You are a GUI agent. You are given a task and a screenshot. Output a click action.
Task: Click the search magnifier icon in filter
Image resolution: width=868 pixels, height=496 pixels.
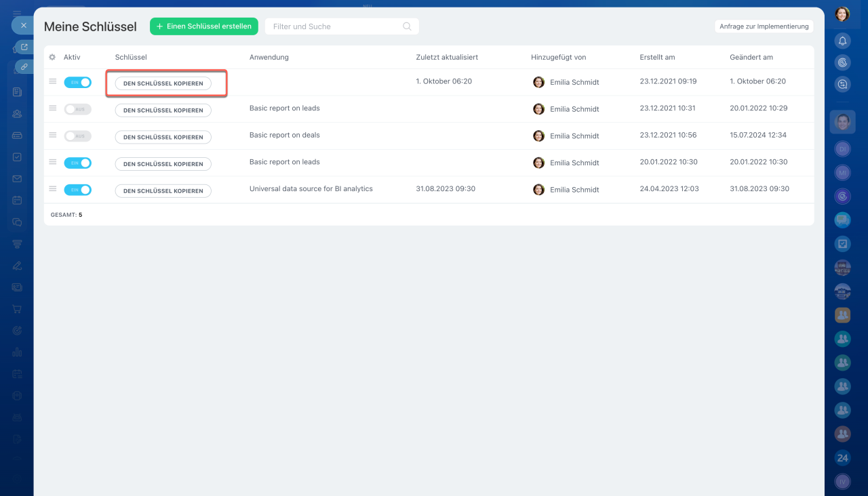[x=407, y=26]
